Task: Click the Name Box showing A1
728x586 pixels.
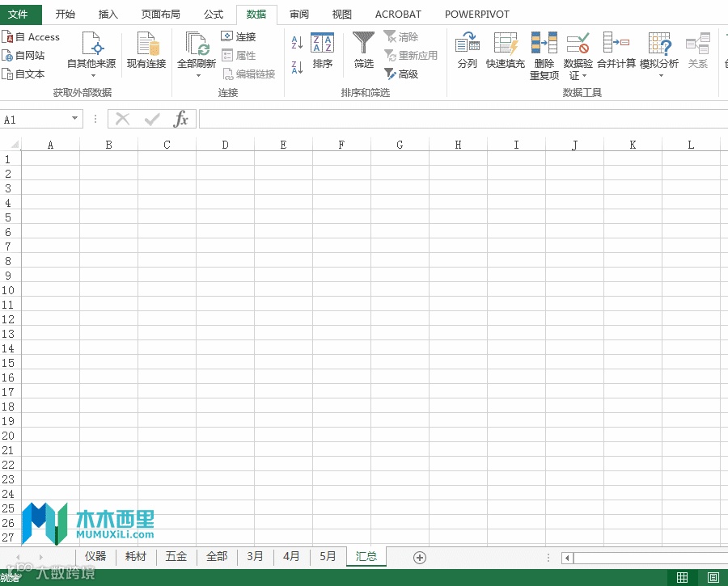Action: (x=35, y=120)
